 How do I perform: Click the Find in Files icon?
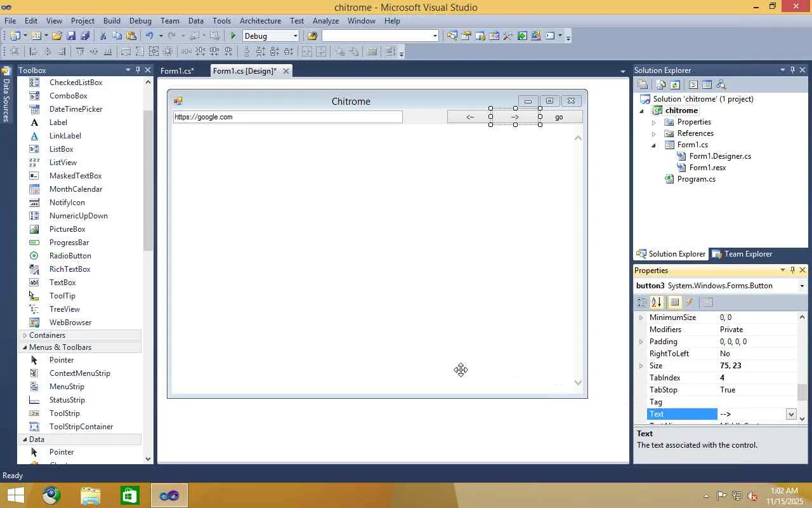click(312, 36)
